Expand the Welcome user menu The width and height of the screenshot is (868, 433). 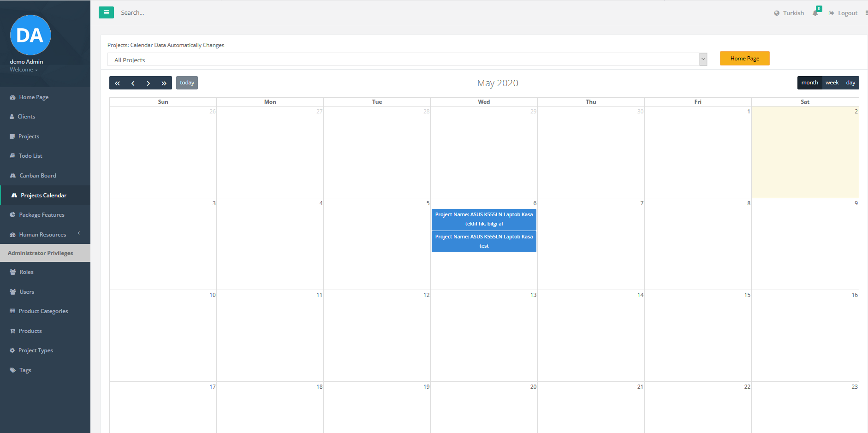pos(24,70)
